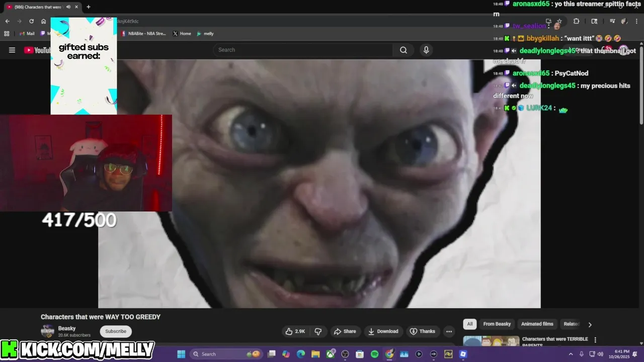Screen dimensions: 644x362
Task: Go back with the browser back arrow
Action: click(x=7, y=21)
